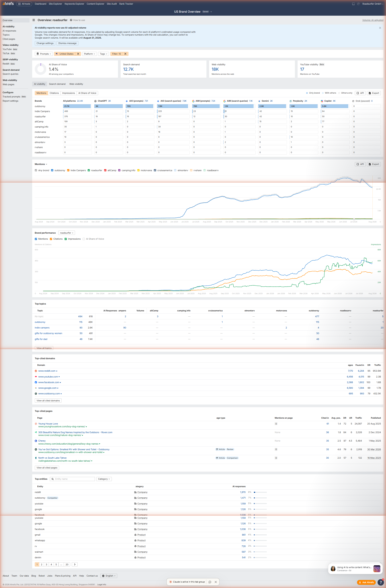Open View all cited domains
Image resolution: width=386 pixels, height=588 pixels.
[48, 401]
